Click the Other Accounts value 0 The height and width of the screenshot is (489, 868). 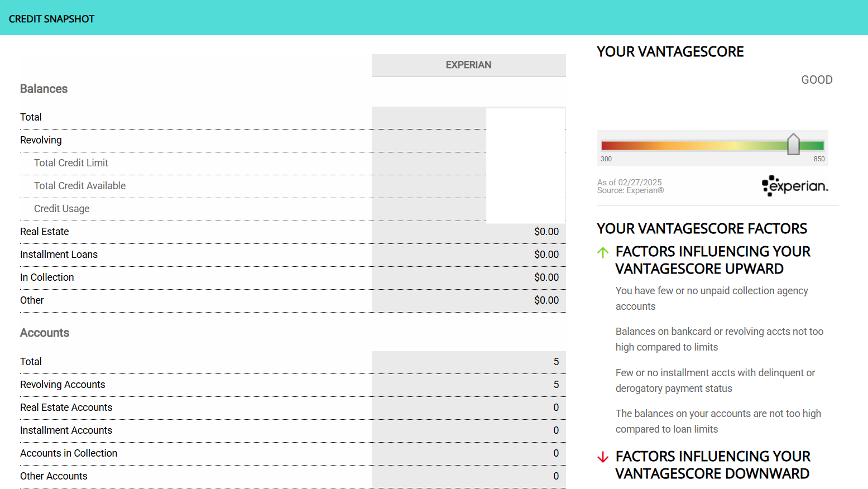[x=556, y=476]
